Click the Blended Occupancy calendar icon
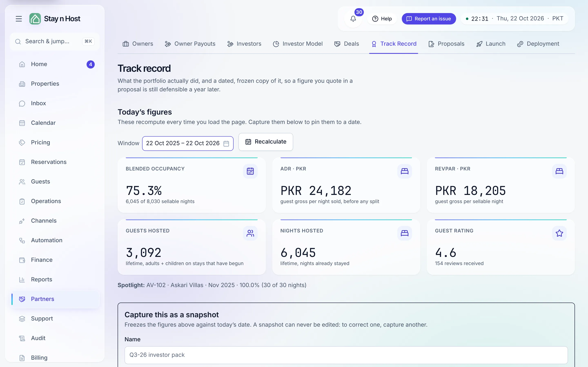 tap(250, 171)
